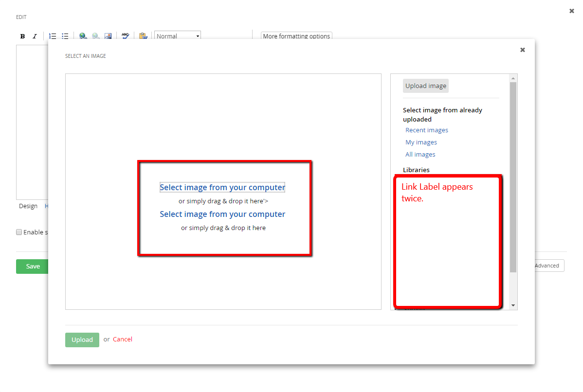Open My images link
The image size is (583, 392).
(x=421, y=143)
